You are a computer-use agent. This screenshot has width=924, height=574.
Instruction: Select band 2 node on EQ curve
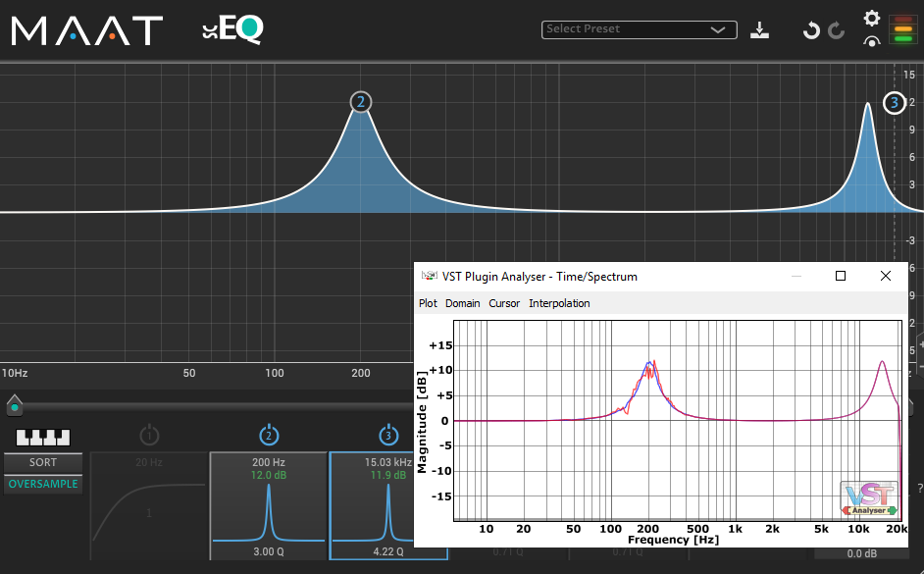pyautogui.click(x=361, y=102)
